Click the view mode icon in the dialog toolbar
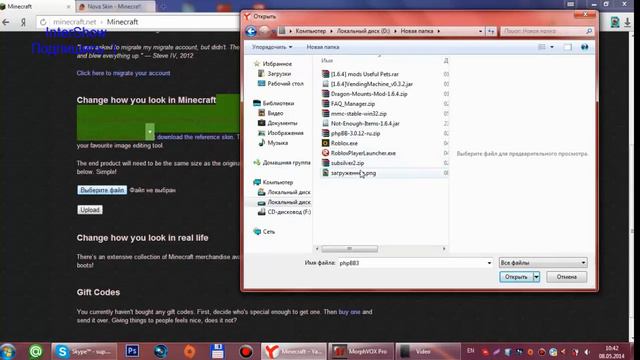640x360 pixels. (x=542, y=47)
